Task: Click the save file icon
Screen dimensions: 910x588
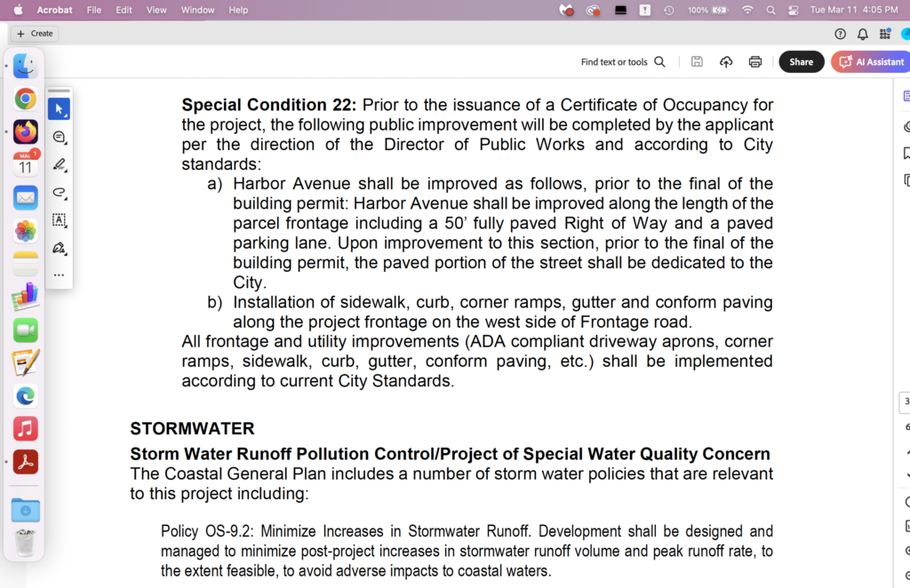Action: [697, 61]
